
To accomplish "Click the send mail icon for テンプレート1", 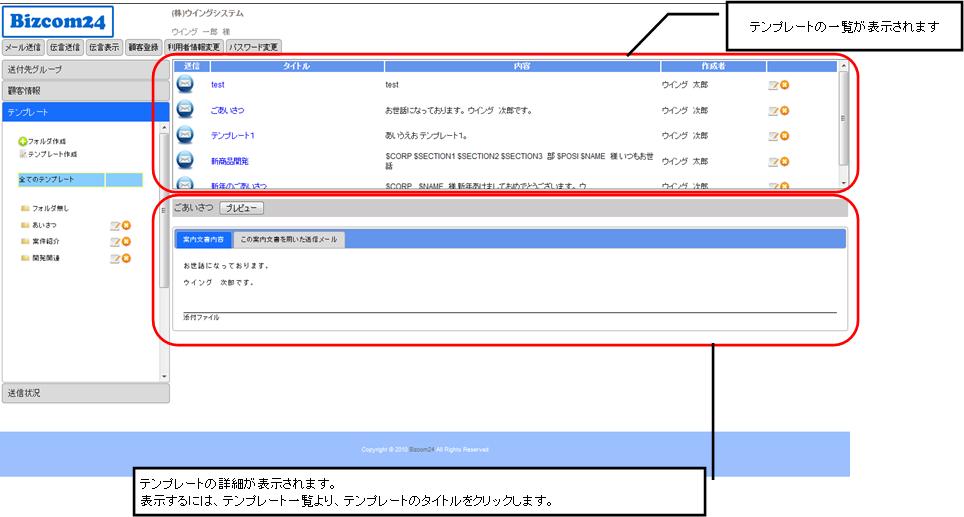I will pyautogui.click(x=185, y=135).
